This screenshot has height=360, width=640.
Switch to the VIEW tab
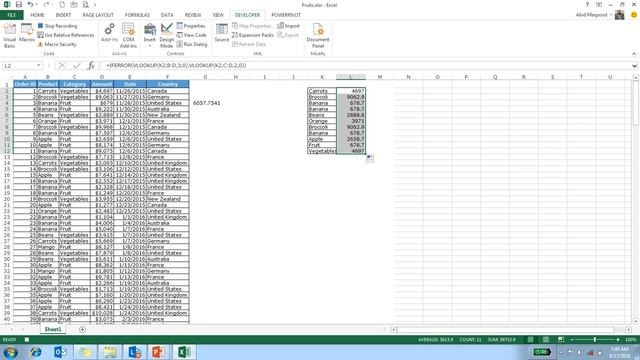(x=218, y=15)
